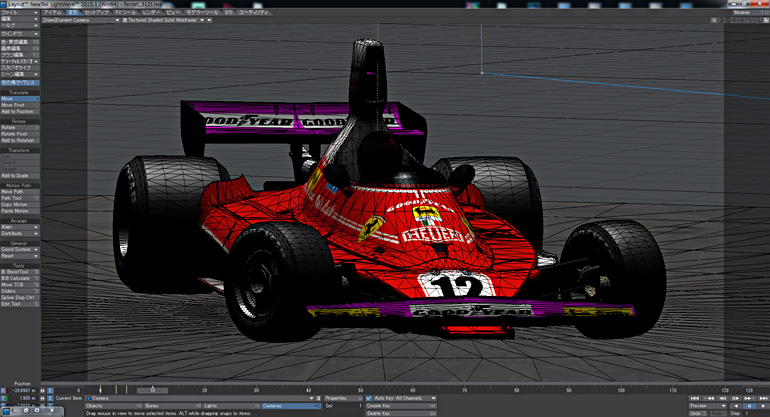Viewport: 770px width, 417px height.
Task: Switch the edit mode to Lights
Action: (231, 406)
